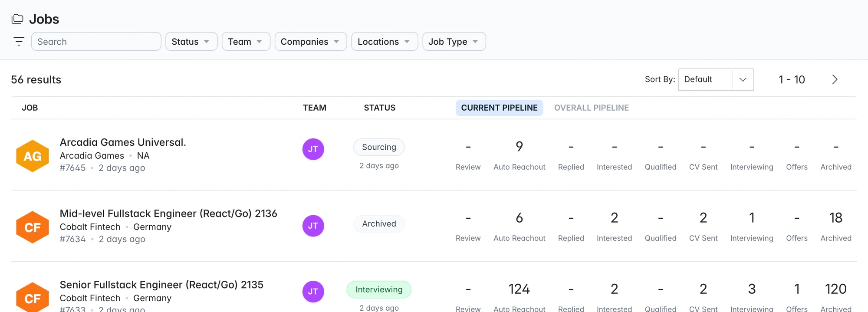
Task: Switch to Overall Pipeline tab
Action: [591, 108]
